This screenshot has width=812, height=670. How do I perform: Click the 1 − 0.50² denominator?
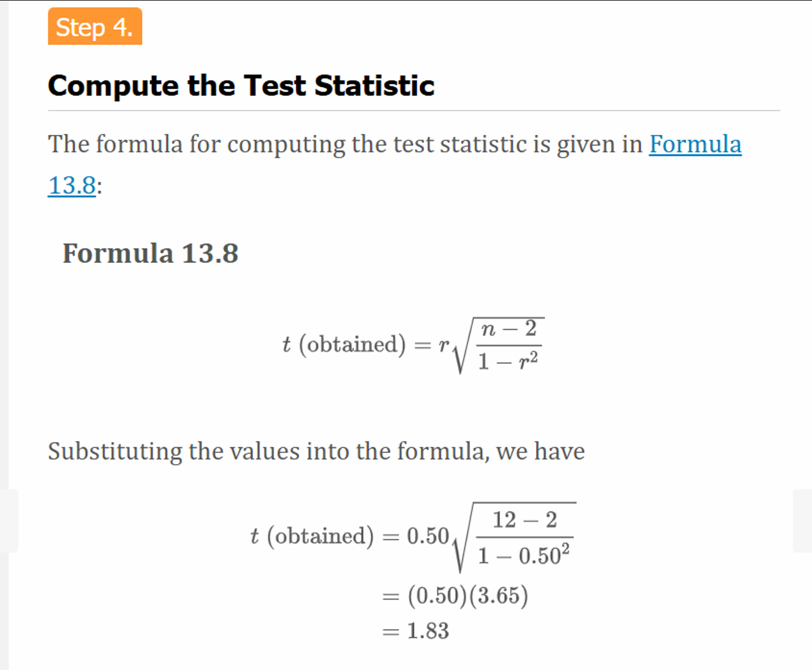[524, 555]
